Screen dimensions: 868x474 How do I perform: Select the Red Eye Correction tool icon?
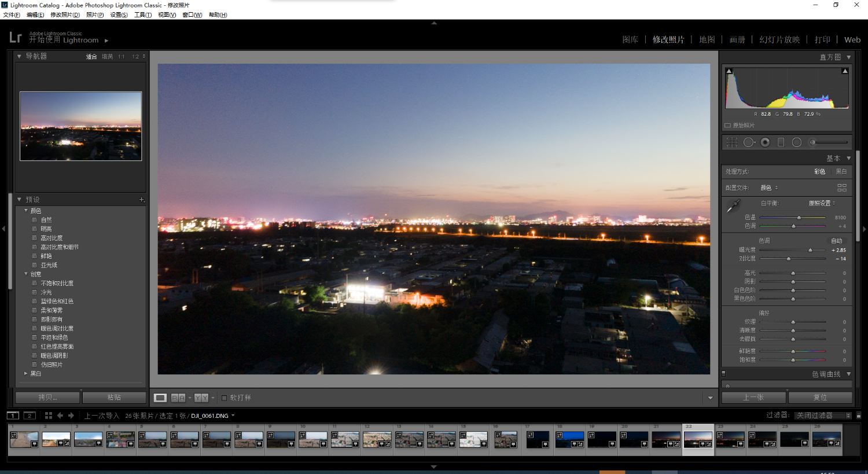click(765, 142)
